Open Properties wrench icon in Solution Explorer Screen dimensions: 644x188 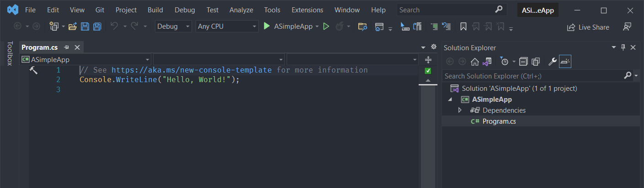pyautogui.click(x=552, y=61)
